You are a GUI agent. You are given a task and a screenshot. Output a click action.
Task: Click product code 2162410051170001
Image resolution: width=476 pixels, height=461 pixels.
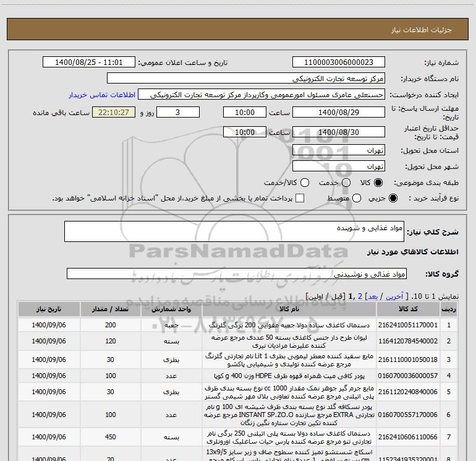(408, 325)
